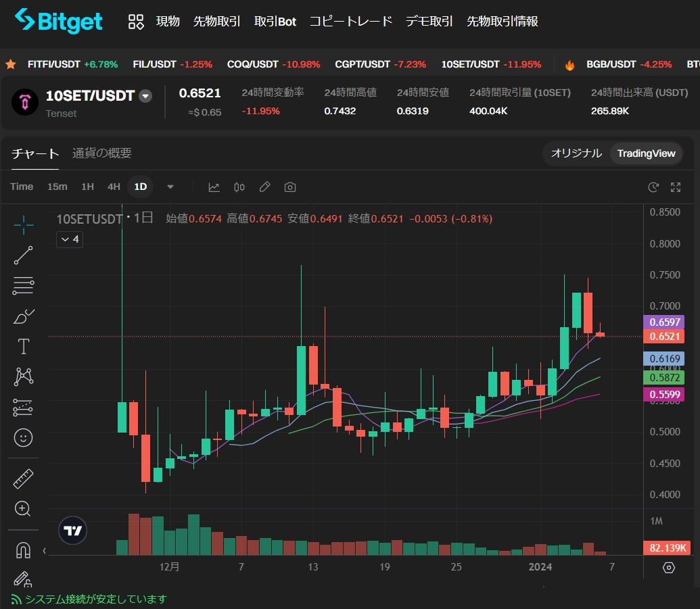
Task: Click the zoom in magnifier tool
Action: tap(23, 509)
